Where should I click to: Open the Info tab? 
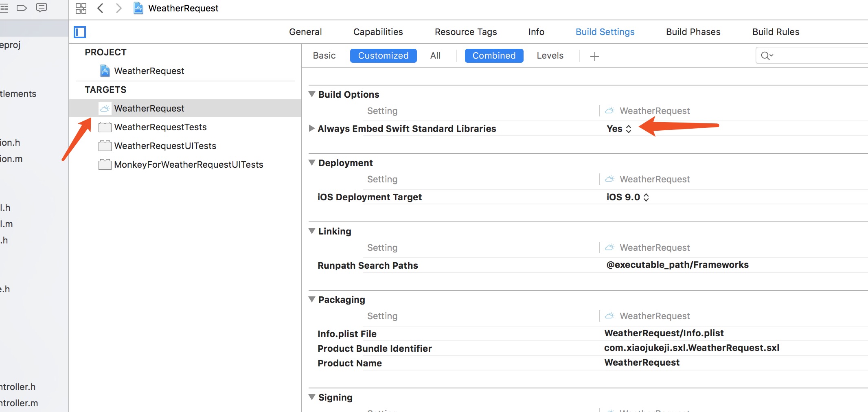(536, 32)
